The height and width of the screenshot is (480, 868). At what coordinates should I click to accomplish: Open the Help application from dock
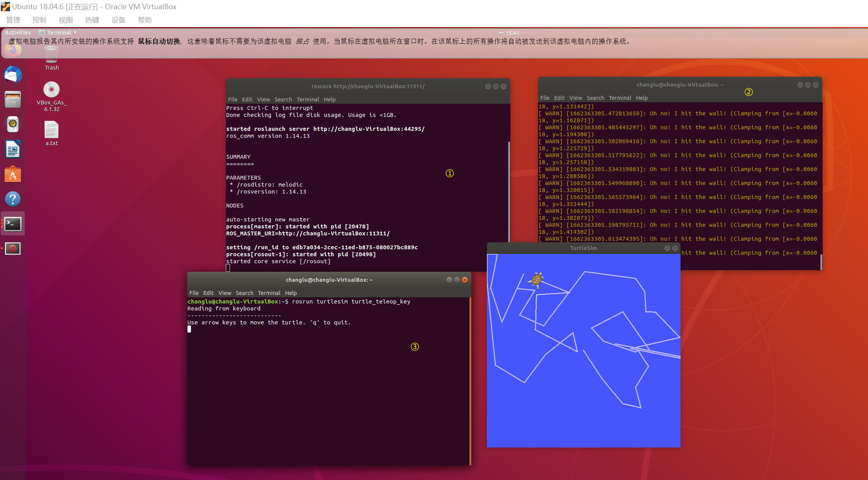[13, 199]
